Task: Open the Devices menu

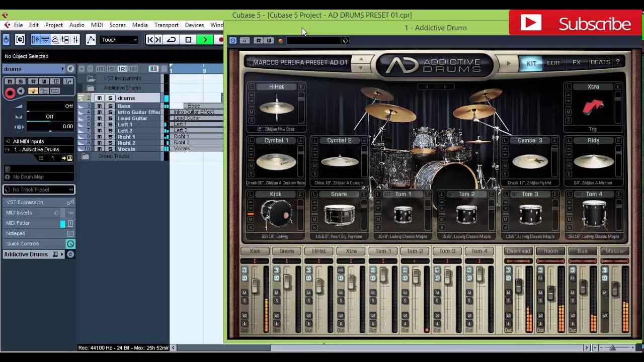Action: (x=194, y=25)
